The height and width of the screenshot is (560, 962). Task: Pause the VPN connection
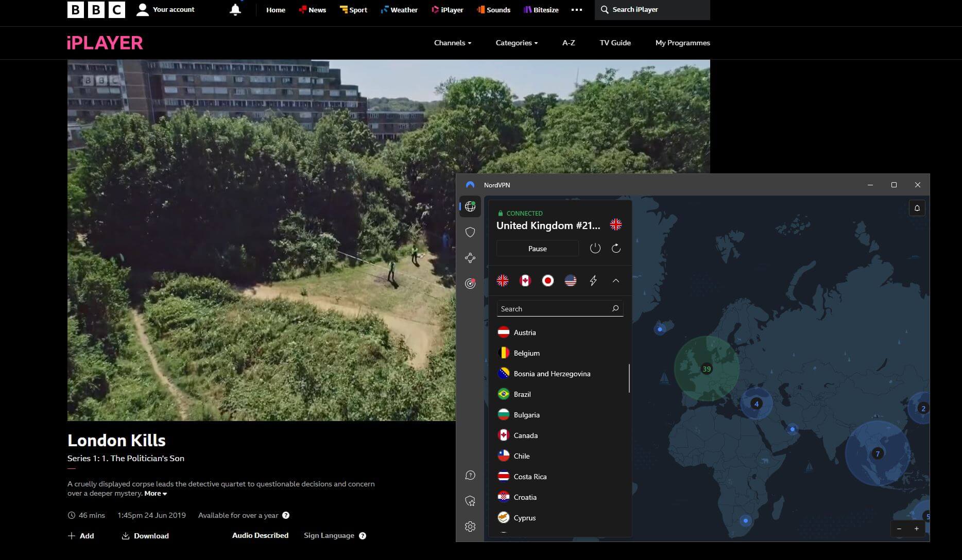[537, 249]
